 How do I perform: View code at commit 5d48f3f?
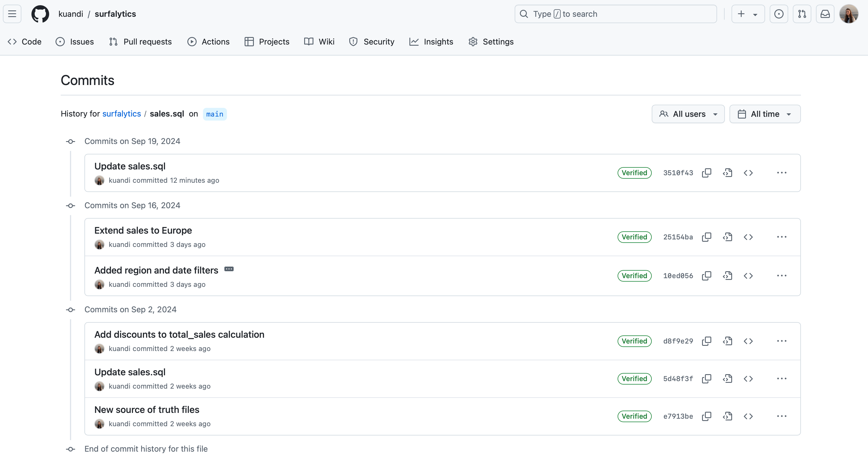[x=727, y=379]
